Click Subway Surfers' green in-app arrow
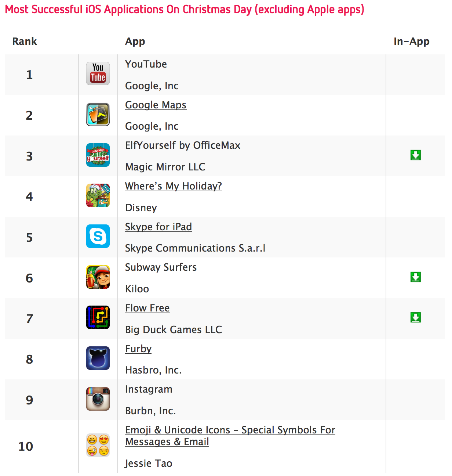This screenshot has width=452, height=476. tap(416, 277)
